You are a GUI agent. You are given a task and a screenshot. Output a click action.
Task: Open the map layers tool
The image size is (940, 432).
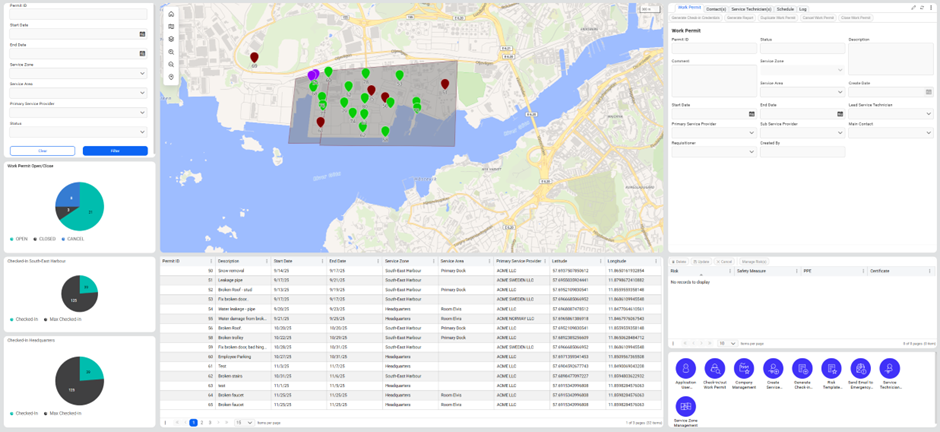tap(171, 39)
